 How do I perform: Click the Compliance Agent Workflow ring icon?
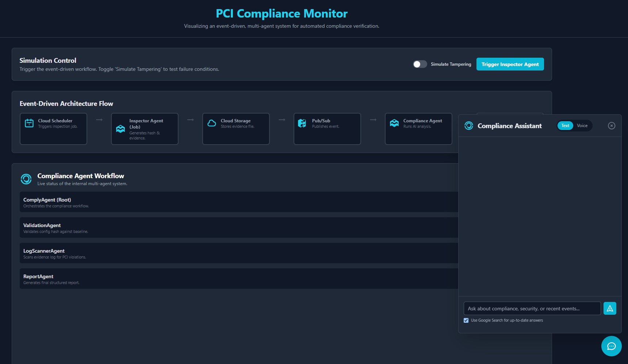tap(26, 179)
